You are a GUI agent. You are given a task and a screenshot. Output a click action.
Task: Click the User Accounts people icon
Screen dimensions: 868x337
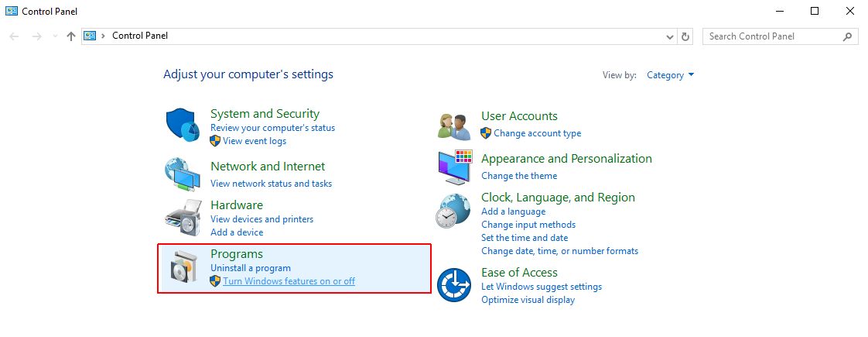coord(454,125)
